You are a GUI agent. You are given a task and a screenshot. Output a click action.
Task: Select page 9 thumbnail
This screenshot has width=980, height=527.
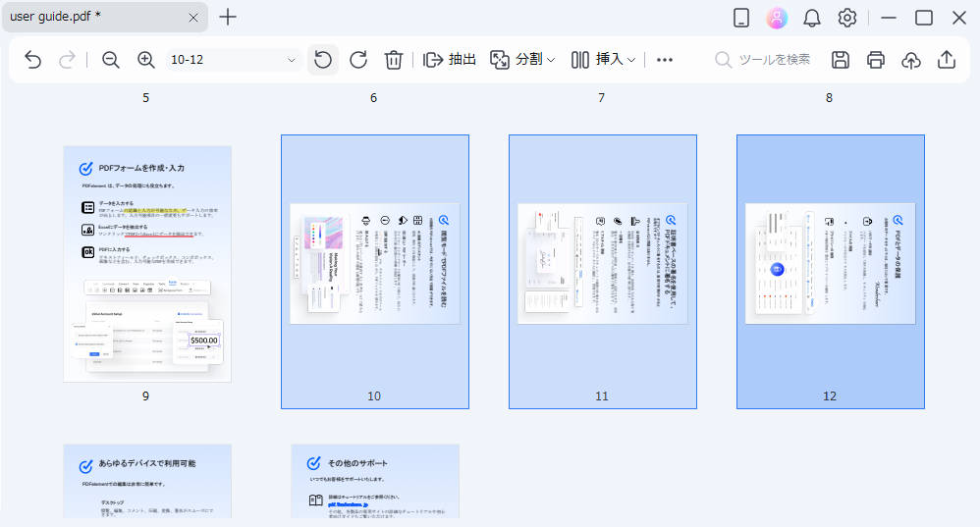point(147,264)
